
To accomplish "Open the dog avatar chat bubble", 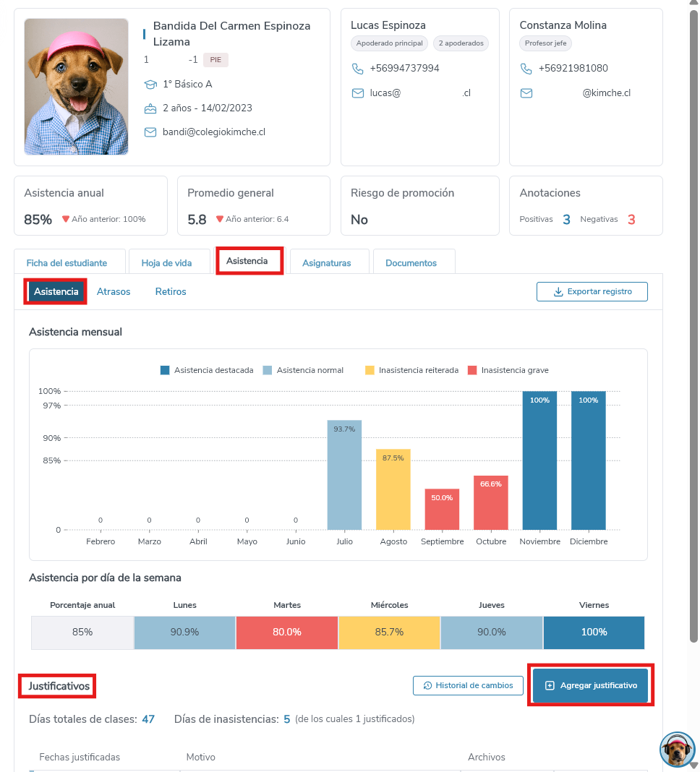I will [677, 749].
